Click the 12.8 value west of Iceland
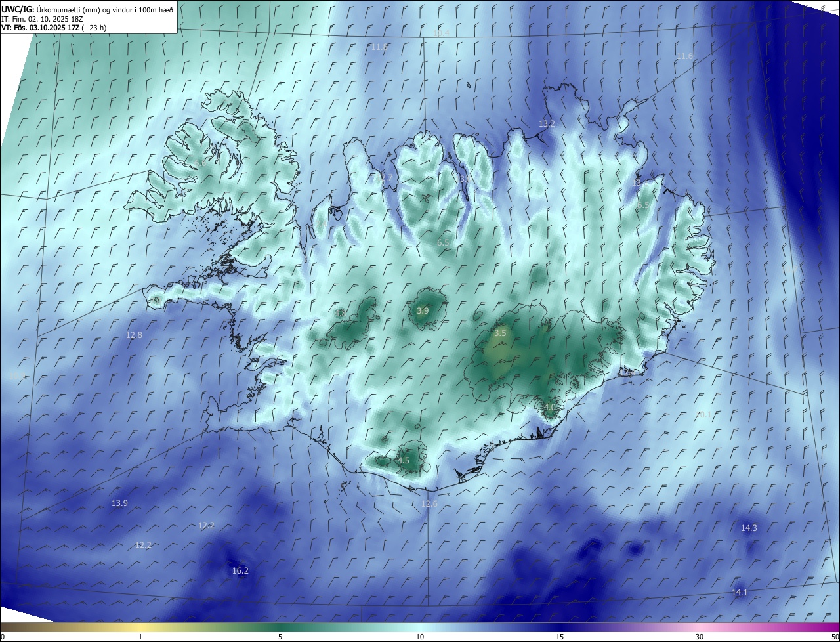Screen dimensions: 840x642 (x=134, y=335)
